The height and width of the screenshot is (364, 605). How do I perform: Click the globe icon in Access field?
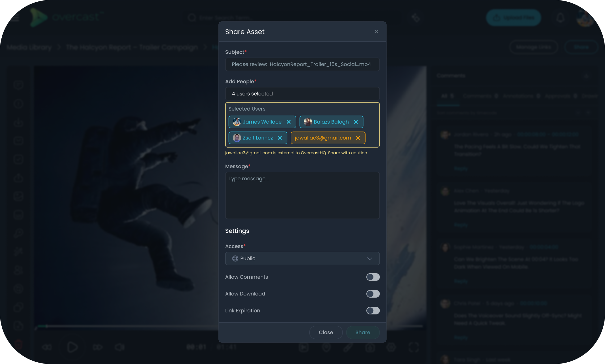(x=235, y=259)
